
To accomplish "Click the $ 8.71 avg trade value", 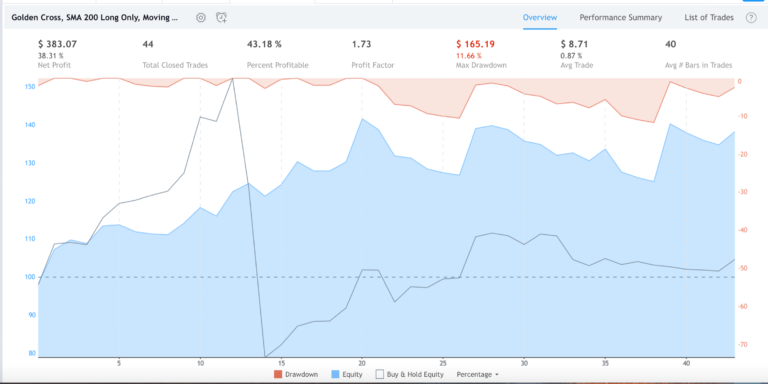I will pyautogui.click(x=575, y=44).
